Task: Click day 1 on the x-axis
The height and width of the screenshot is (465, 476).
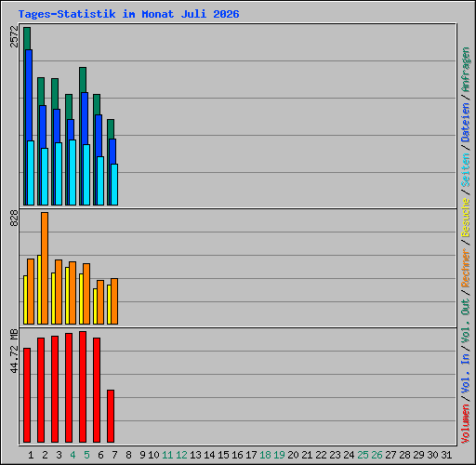Action: coord(31,455)
